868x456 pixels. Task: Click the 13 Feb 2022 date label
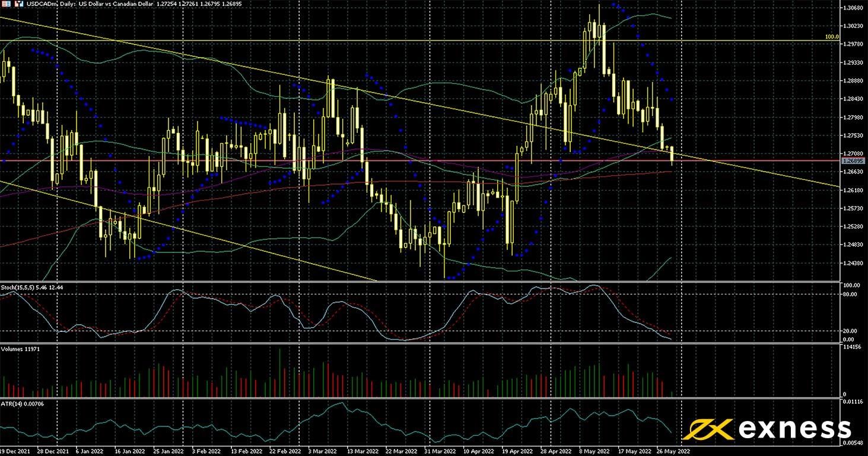click(246, 451)
